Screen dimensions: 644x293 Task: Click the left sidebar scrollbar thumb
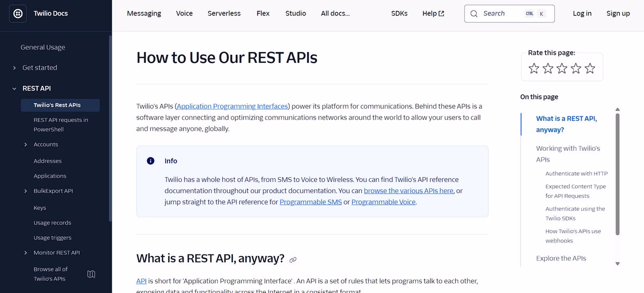click(x=110, y=129)
